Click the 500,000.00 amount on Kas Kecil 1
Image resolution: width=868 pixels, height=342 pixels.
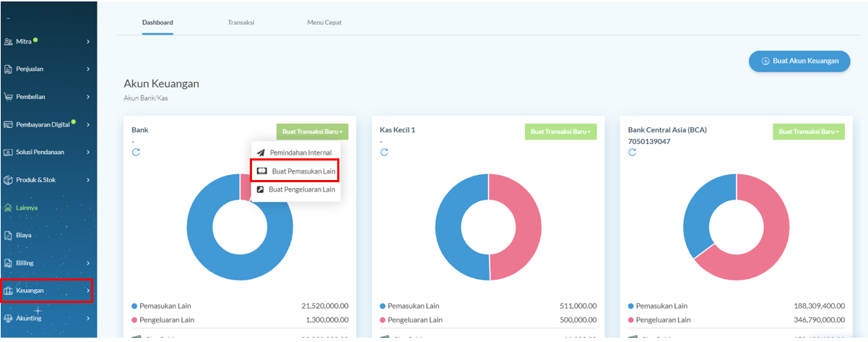coord(578,320)
